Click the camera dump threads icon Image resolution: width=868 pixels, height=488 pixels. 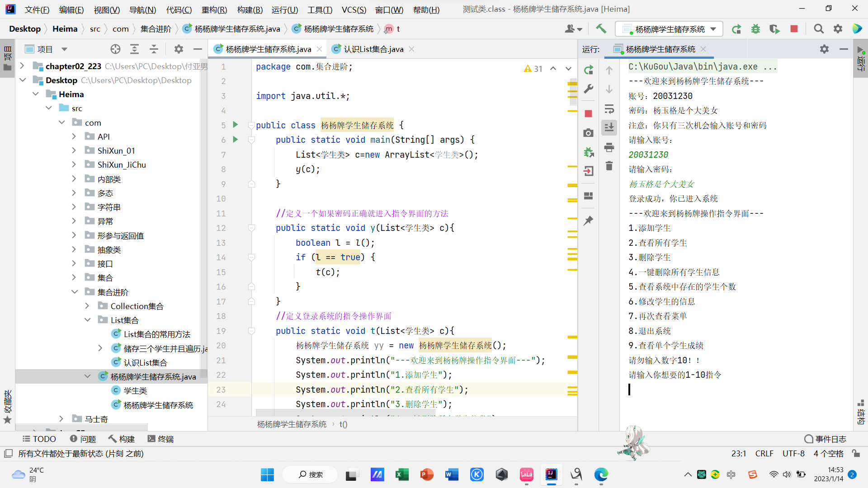588,133
